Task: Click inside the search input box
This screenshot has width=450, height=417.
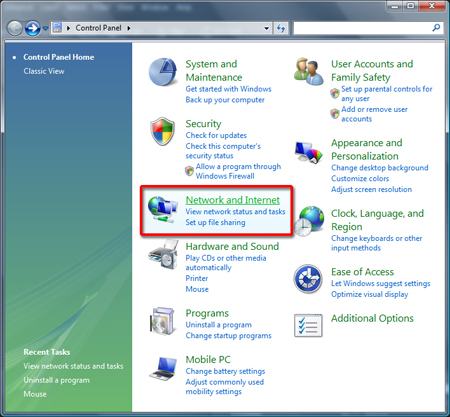Action: point(362,28)
